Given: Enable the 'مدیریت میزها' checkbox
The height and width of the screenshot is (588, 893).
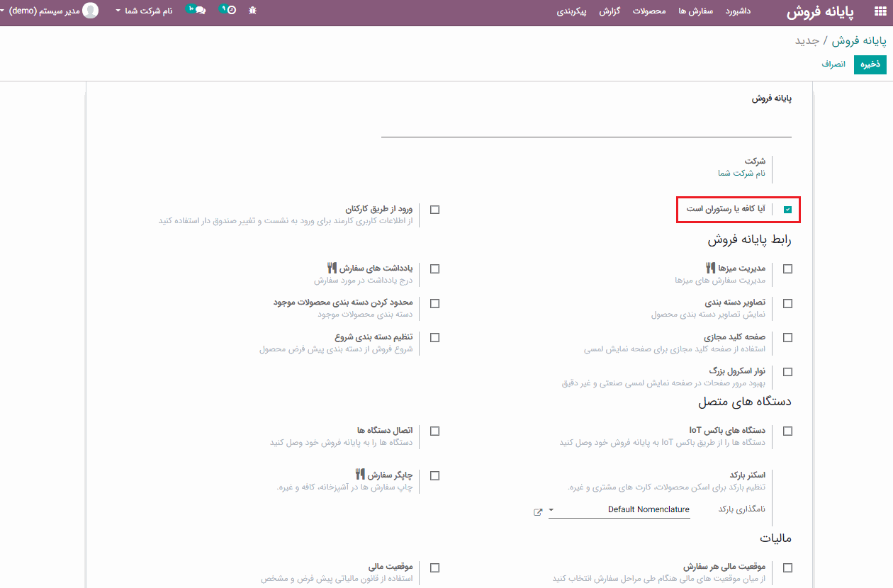Looking at the screenshot, I should click(x=787, y=269).
